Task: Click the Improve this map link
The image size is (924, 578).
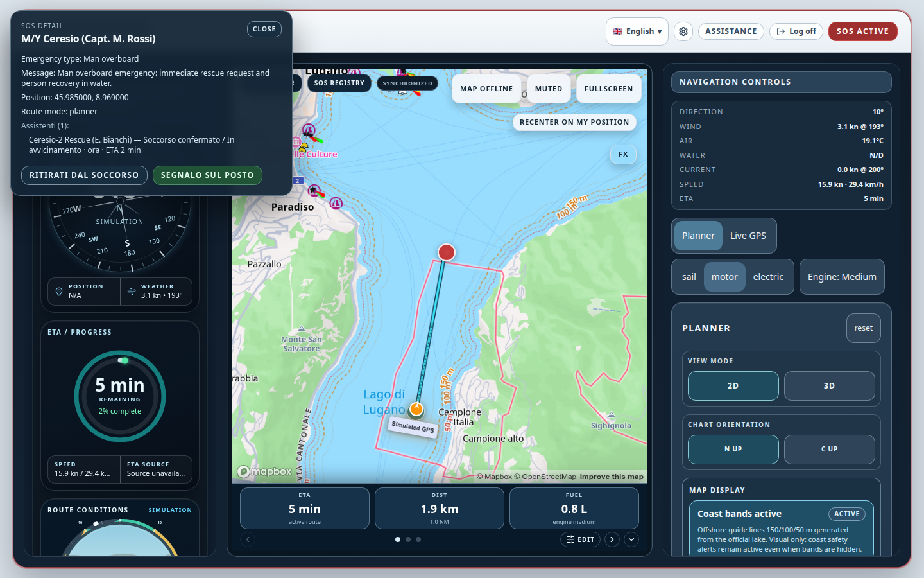Action: [x=612, y=477]
